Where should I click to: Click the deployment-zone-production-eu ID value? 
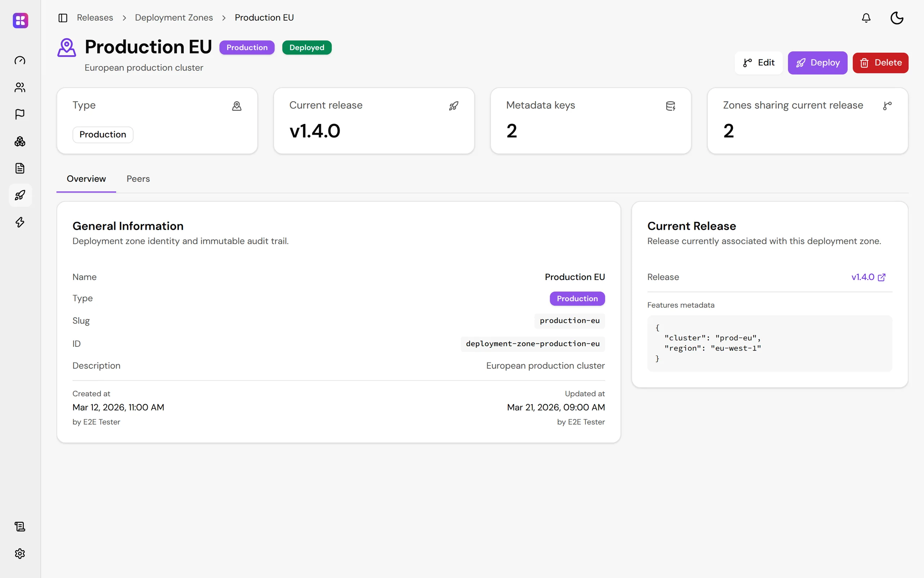(533, 344)
